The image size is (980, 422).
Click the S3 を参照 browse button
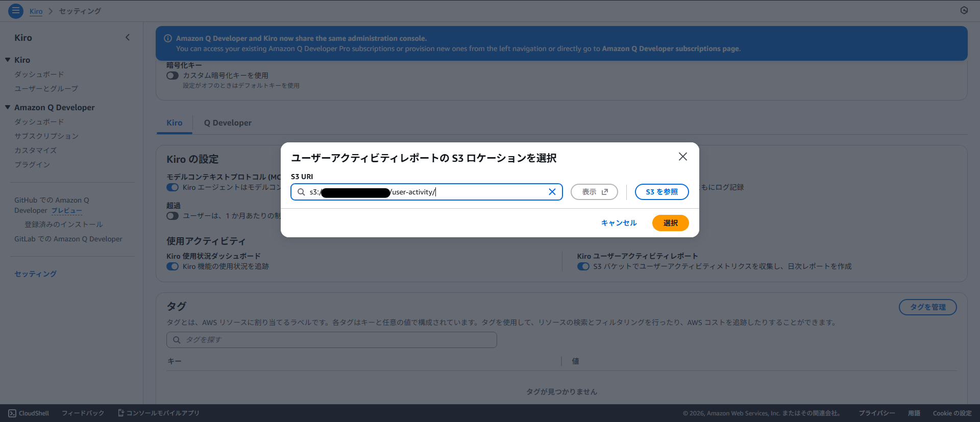tap(661, 192)
